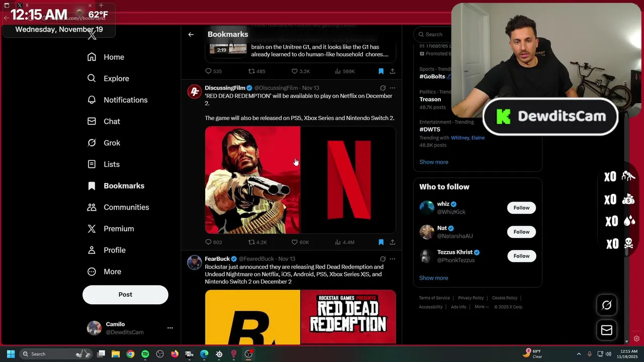Expand the footer More options
This screenshot has width=644, height=362.
coord(481,307)
